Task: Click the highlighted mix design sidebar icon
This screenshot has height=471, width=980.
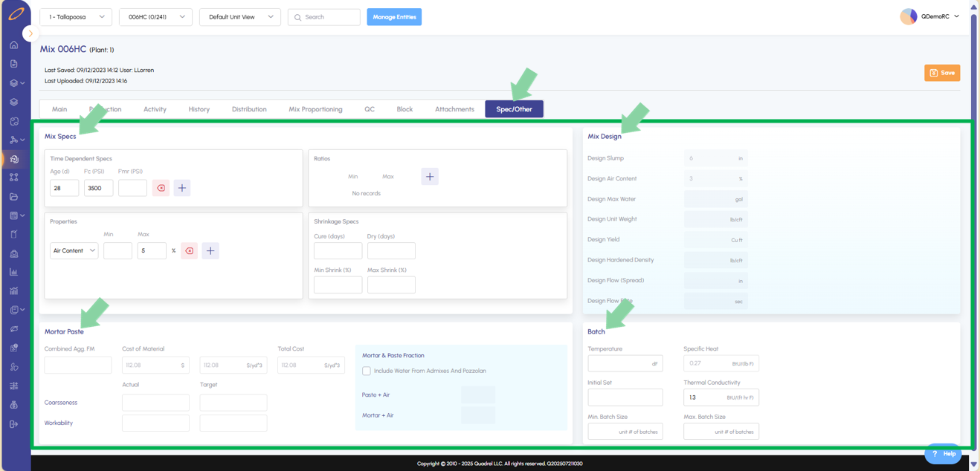Action: click(x=14, y=159)
